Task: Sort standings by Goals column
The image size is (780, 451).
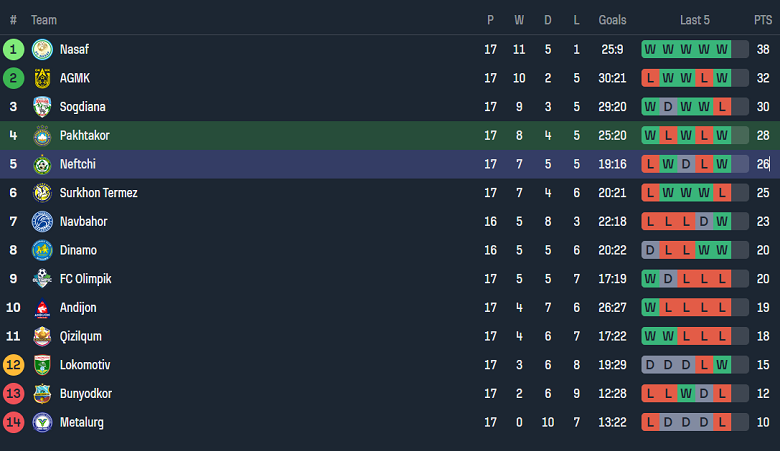Action: (x=612, y=20)
